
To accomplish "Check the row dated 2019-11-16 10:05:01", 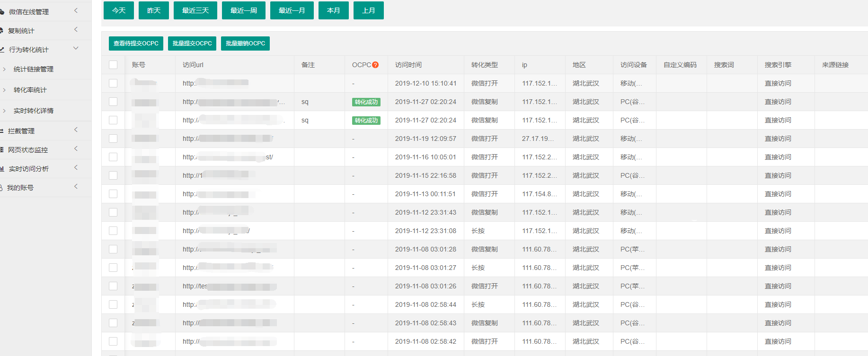I will 113,157.
